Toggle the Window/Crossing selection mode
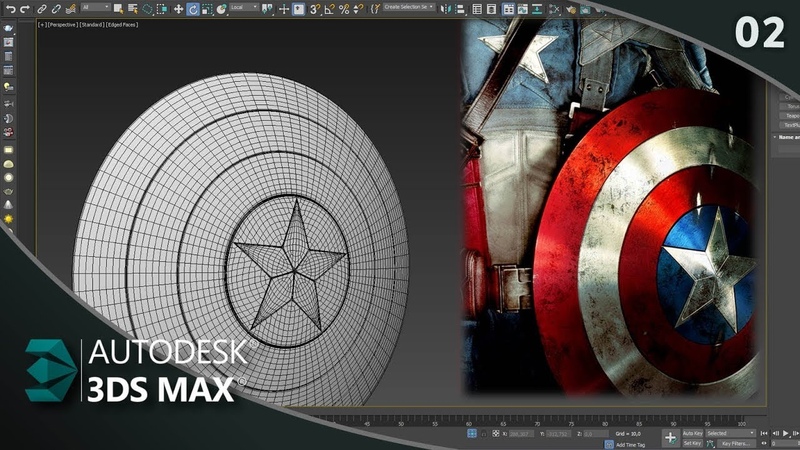The image size is (800, 450). tap(162, 9)
